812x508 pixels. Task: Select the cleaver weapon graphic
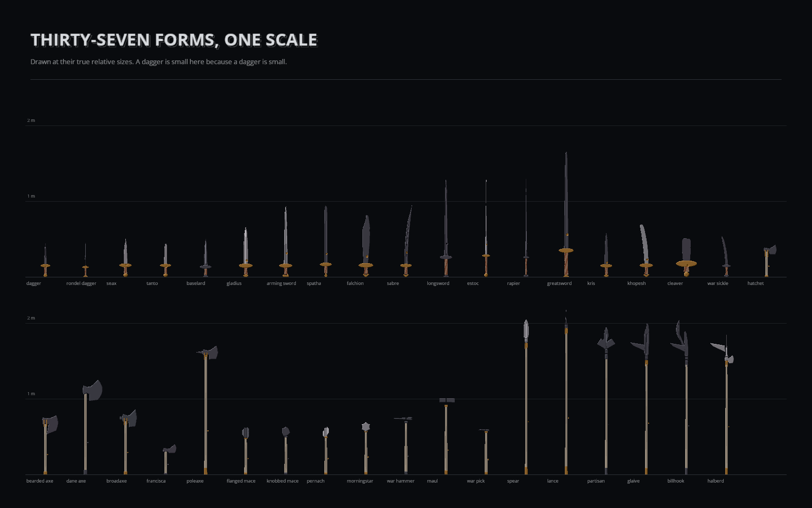coord(686,258)
